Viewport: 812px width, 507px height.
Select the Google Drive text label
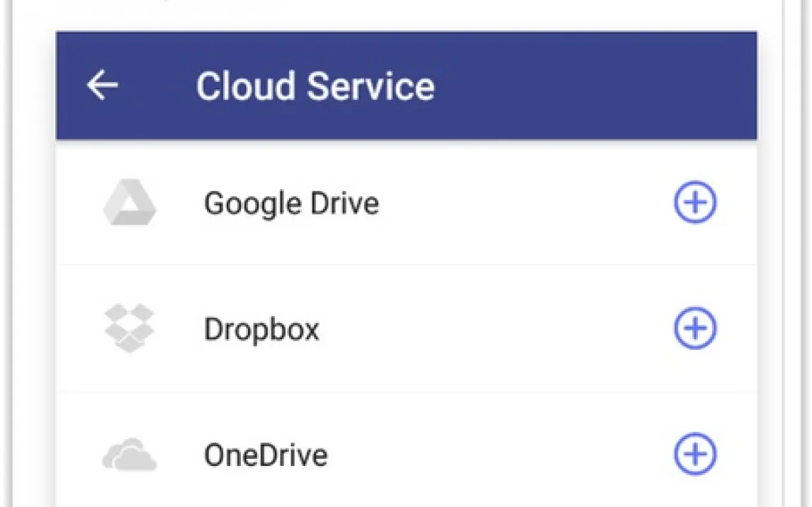point(291,204)
